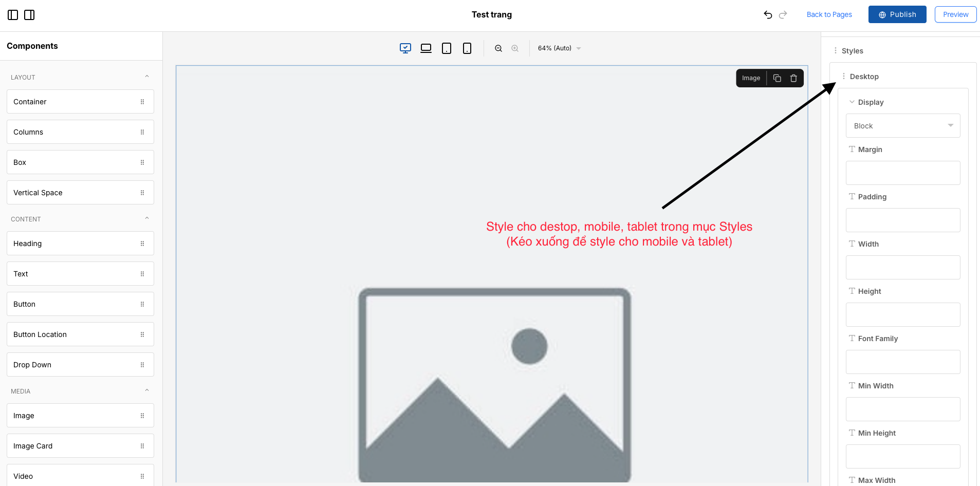Open the page Preview
Image resolution: width=980 pixels, height=486 pixels.
click(x=955, y=14)
